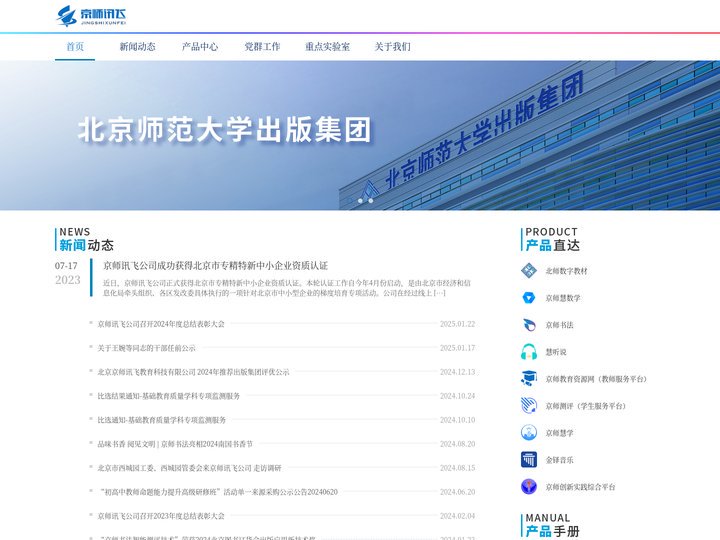Click the 京师慧学 round icon
Screen dimensions: 720x540
pos(529,433)
